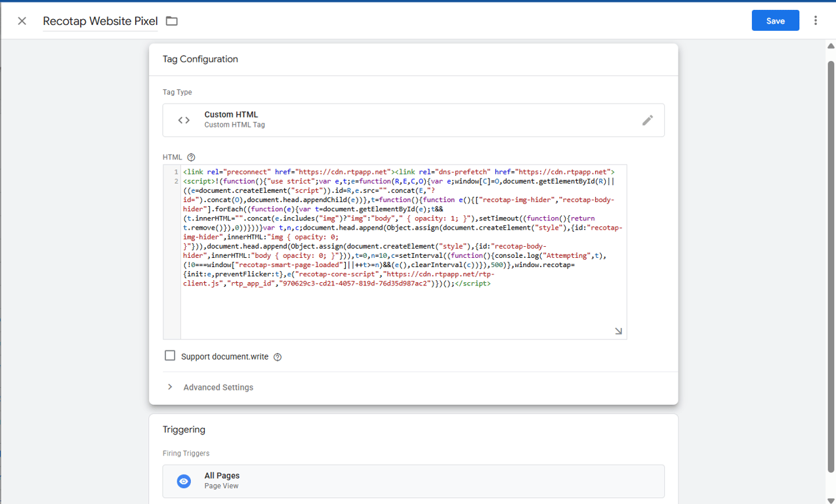
Task: Open the three-dot more actions menu
Action: coord(816,21)
